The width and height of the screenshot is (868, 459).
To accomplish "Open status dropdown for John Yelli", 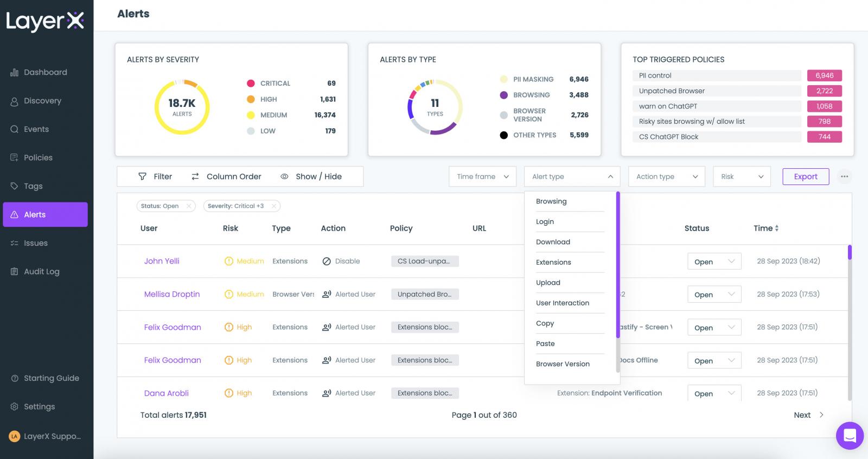I will (714, 262).
